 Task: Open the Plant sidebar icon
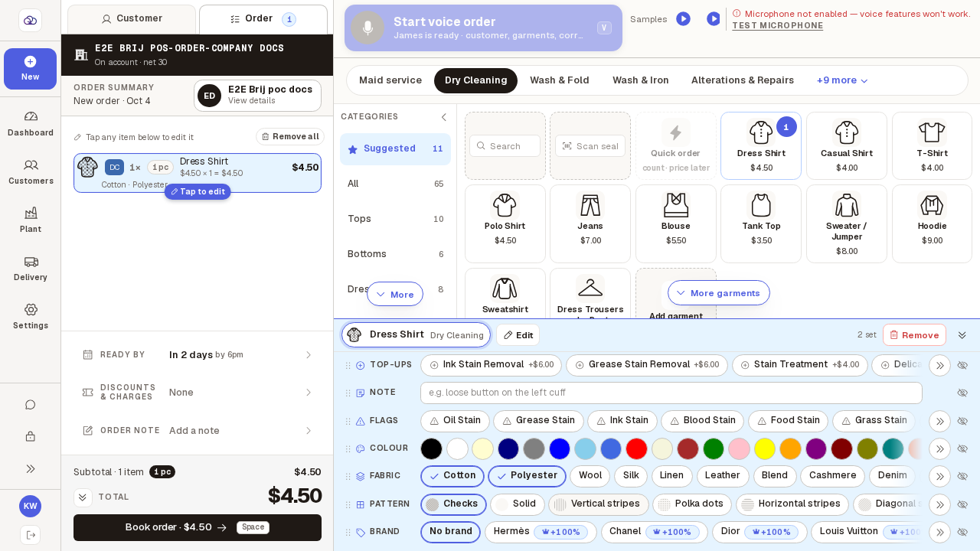click(31, 220)
